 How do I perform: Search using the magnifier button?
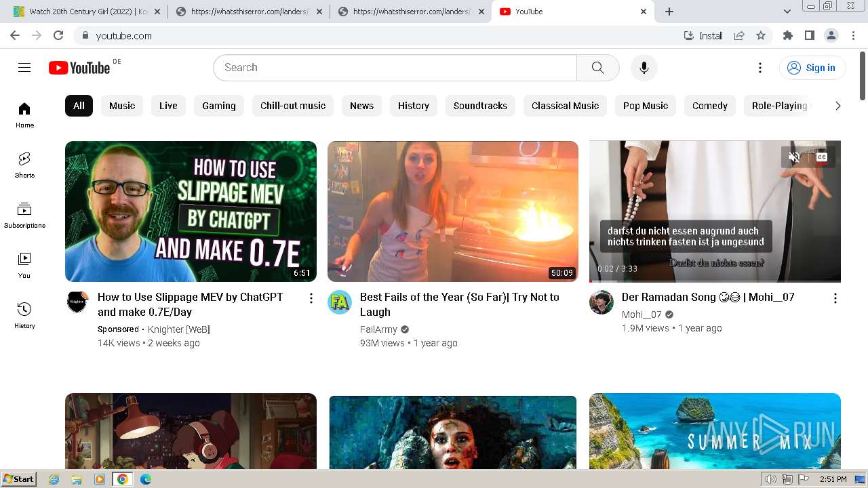[597, 68]
